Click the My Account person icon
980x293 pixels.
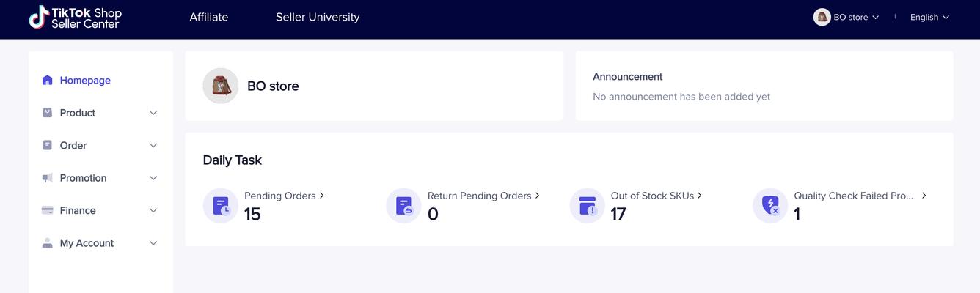(48, 243)
